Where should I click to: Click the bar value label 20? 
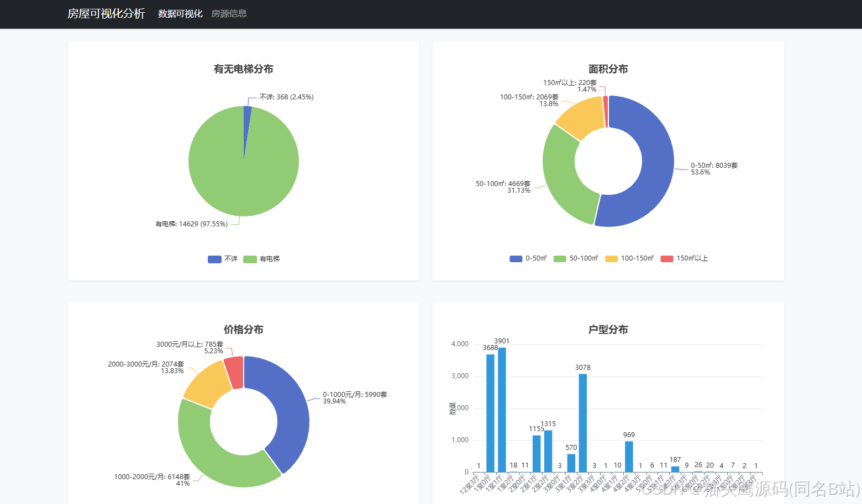[710, 465]
